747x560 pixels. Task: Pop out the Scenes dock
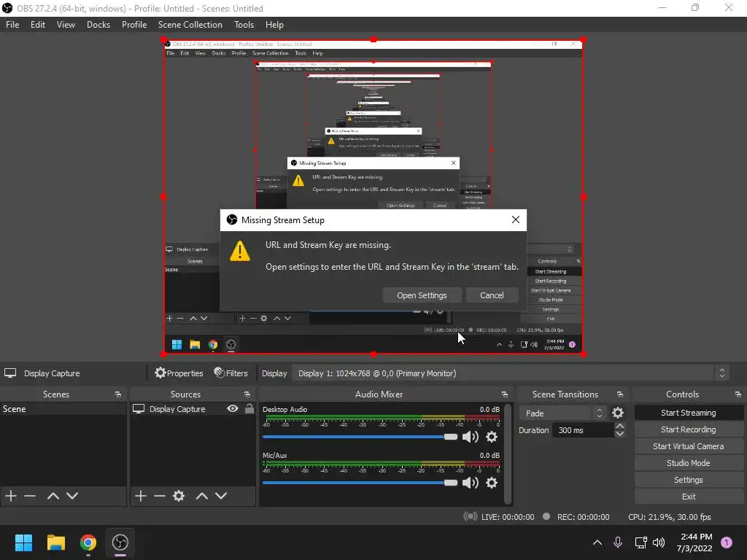pos(117,394)
